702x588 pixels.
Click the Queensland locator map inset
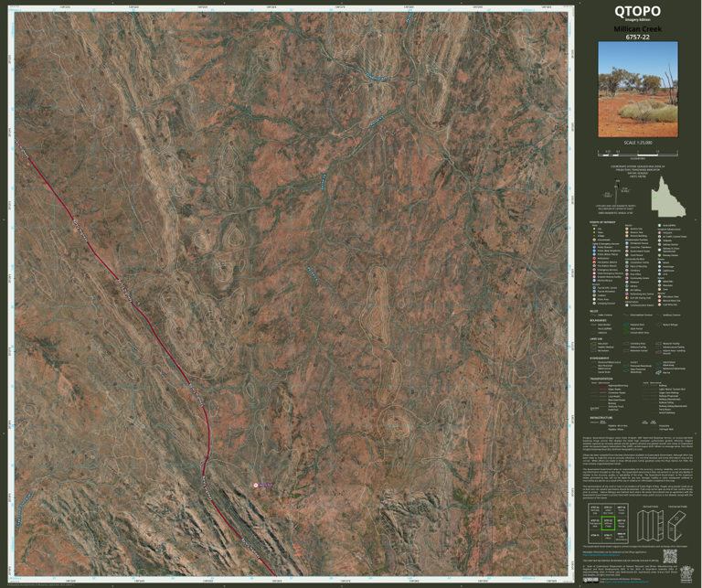667,196
